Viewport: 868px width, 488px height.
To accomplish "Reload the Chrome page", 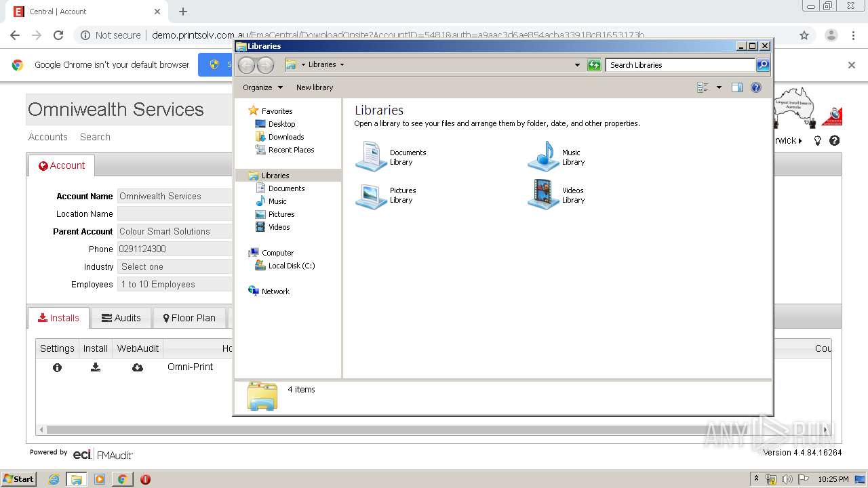I will point(58,35).
